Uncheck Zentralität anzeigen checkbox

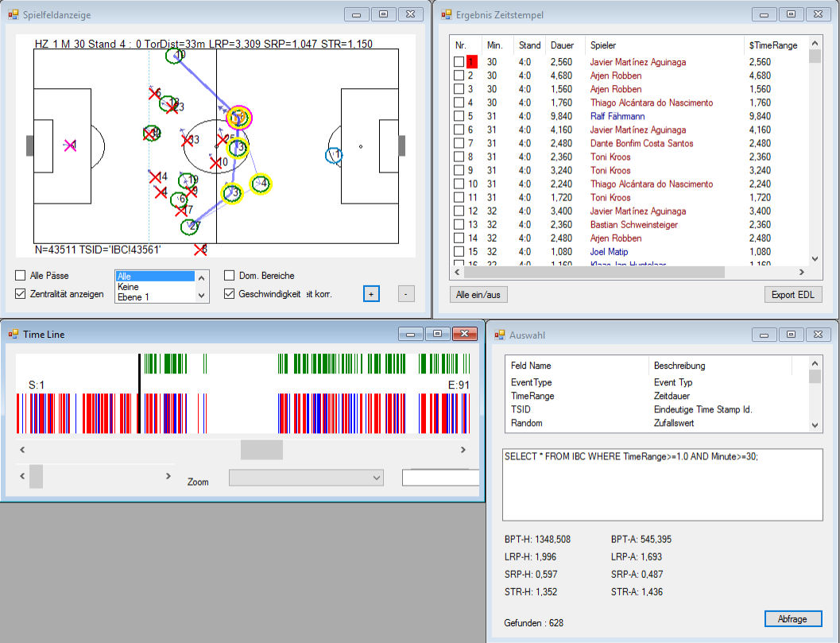(21, 294)
